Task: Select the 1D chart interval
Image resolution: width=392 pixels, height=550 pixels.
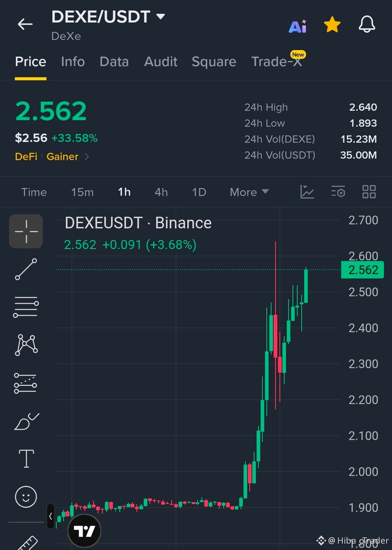Action: point(199,192)
